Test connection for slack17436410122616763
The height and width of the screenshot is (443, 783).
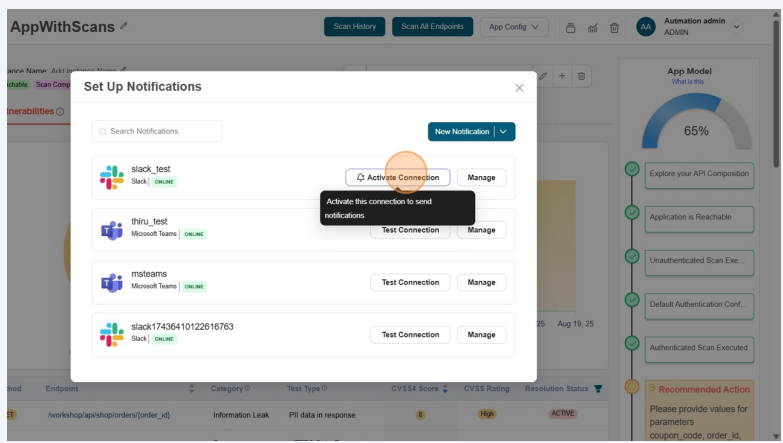(410, 334)
